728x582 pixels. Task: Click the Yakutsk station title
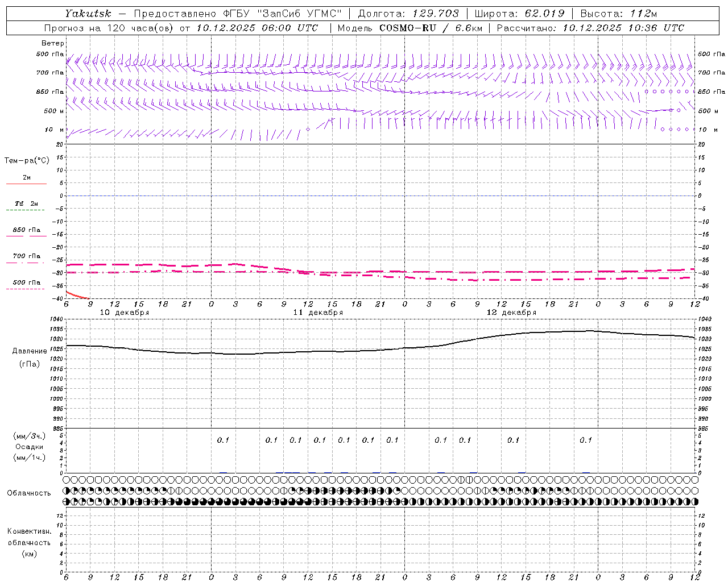pos(88,13)
